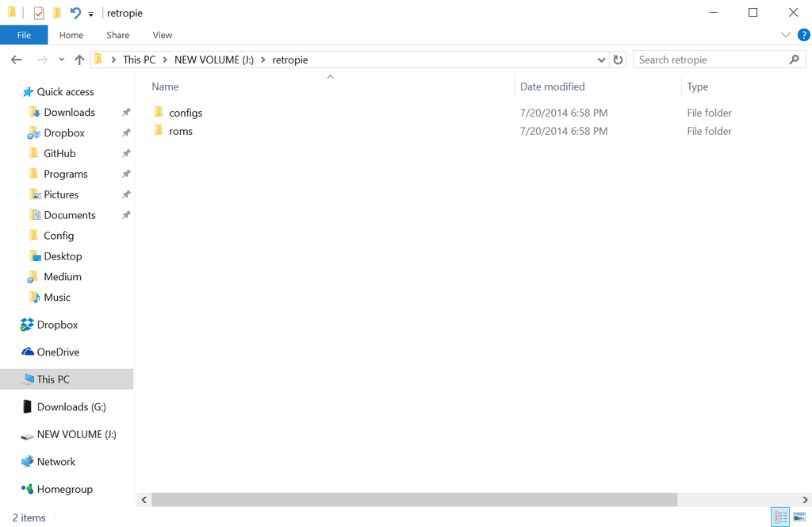Open the Dropbox folder under Quick access

click(64, 133)
